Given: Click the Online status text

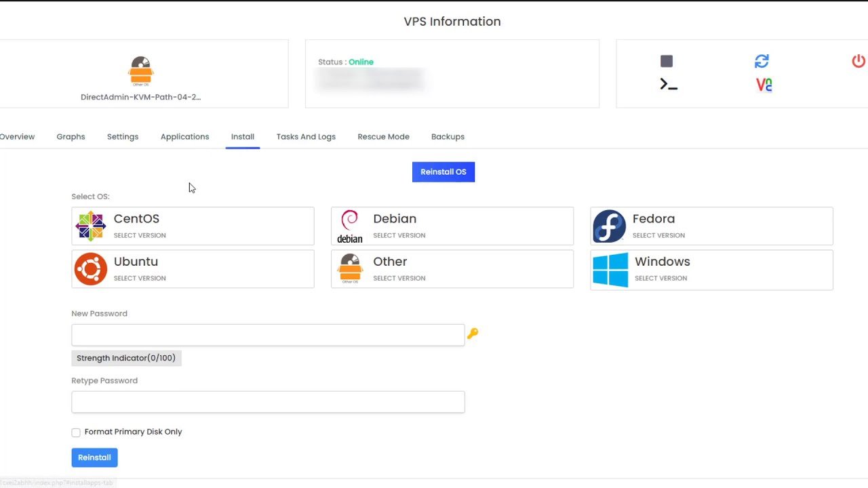Looking at the screenshot, I should coord(361,62).
